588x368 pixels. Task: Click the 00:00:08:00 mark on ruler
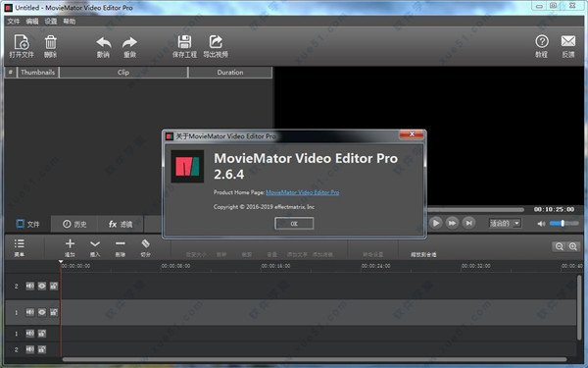175,266
